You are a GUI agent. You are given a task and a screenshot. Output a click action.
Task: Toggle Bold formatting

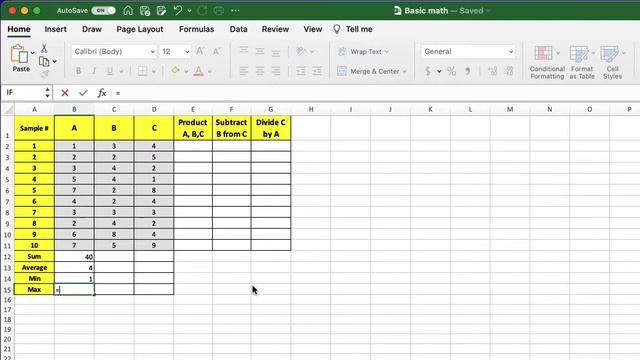pos(78,71)
